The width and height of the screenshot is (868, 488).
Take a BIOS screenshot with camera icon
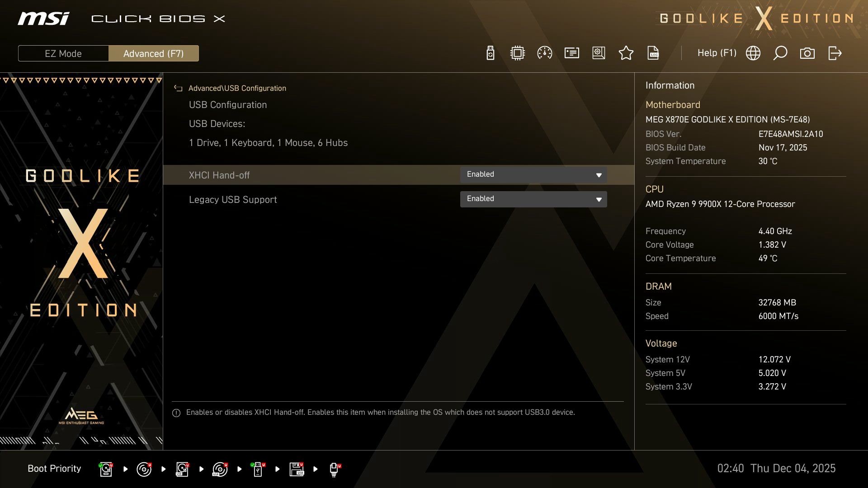point(807,53)
